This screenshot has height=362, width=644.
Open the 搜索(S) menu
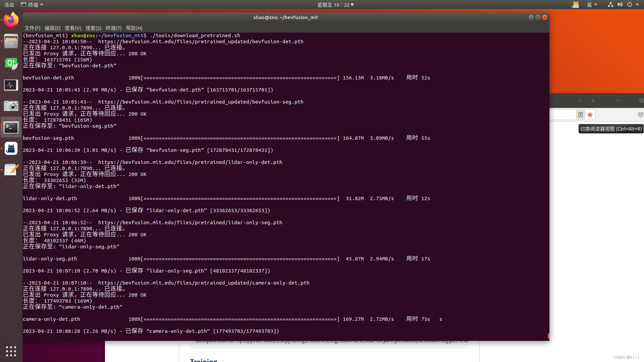tap(93, 28)
